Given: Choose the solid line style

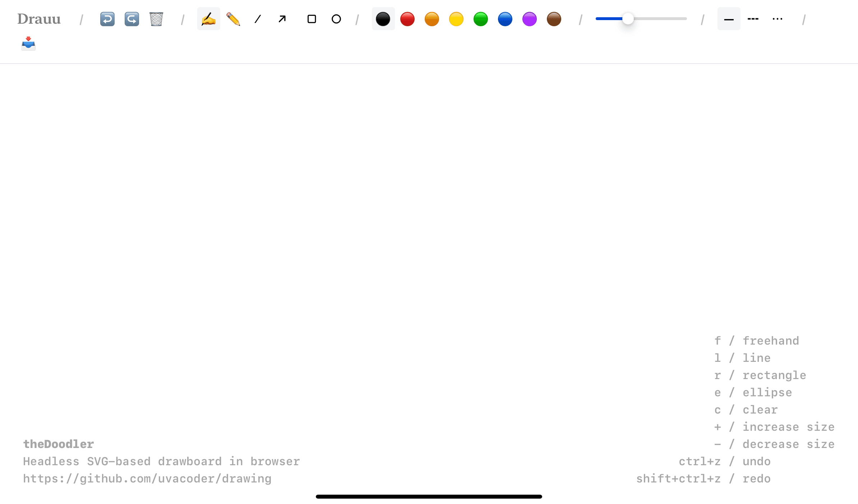Looking at the screenshot, I should pyautogui.click(x=729, y=19).
